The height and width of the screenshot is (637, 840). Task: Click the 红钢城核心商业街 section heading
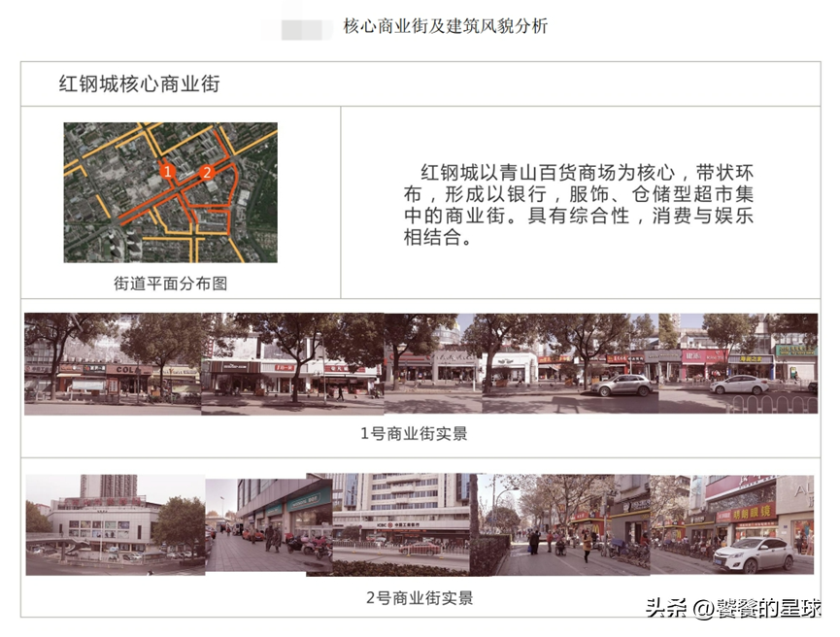(140, 84)
